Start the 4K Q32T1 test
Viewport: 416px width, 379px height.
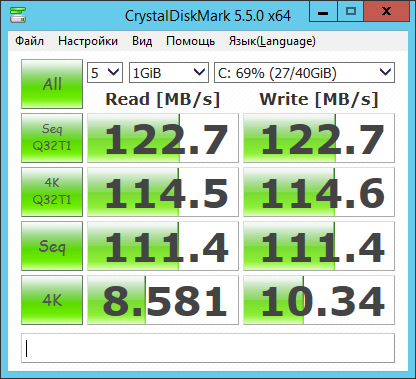(52, 192)
